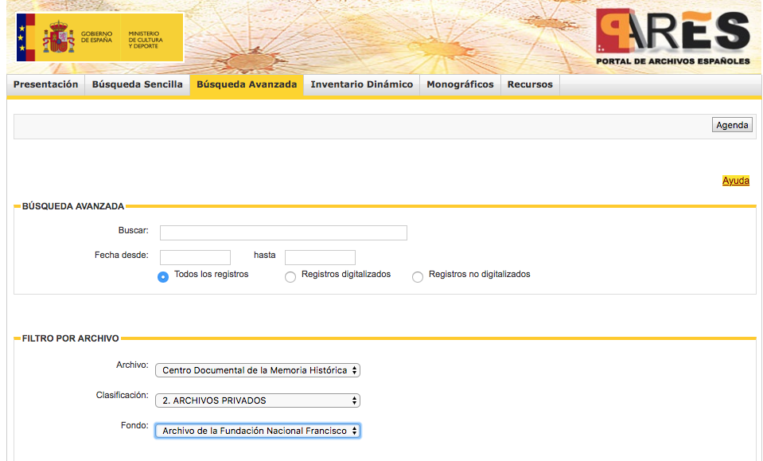Select the Todos los registros radio button
Screen dimensions: 763x461
click(x=163, y=277)
